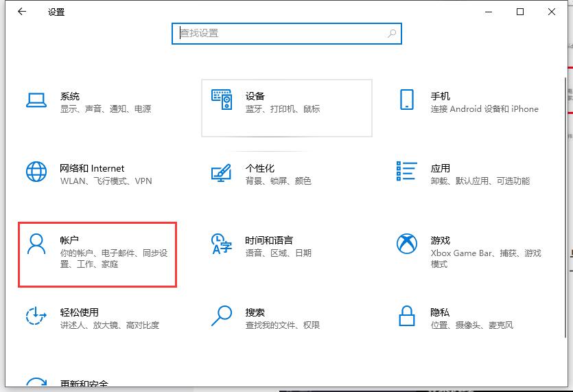This screenshot has height=392, width=573.
Task: Open the Phone icon
Action: [407, 100]
